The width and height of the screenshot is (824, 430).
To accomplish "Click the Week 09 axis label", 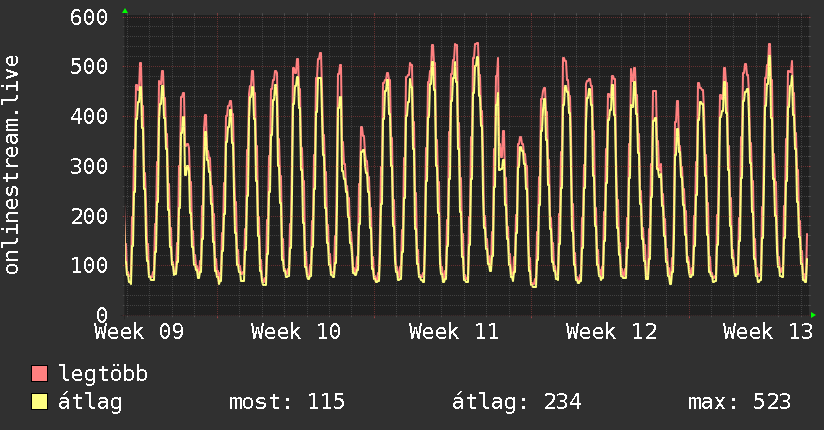I will point(139,332).
